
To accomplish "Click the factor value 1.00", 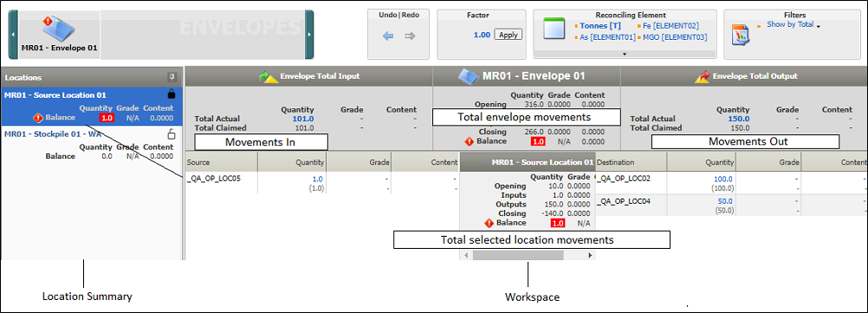I will (482, 35).
